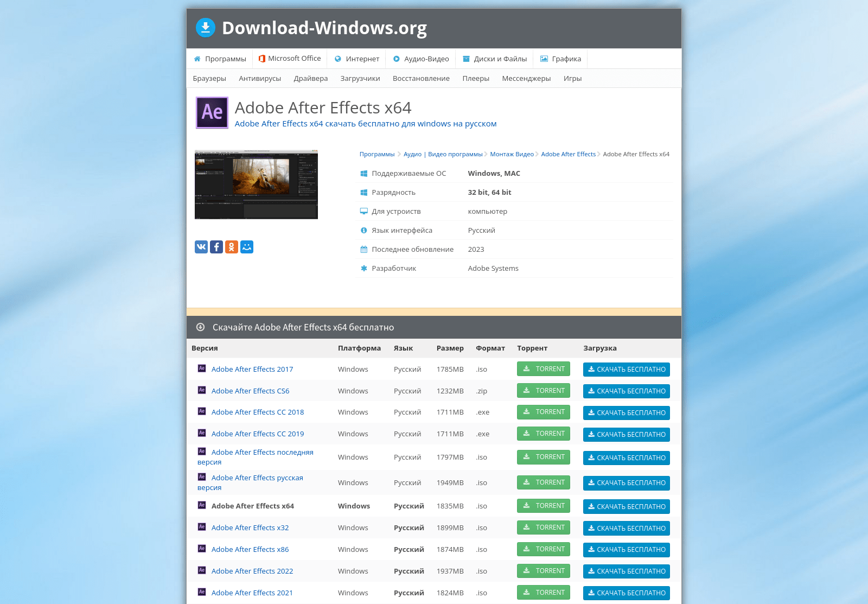Click the disk icon beside Диски и Файлы
The height and width of the screenshot is (604, 868).
pyautogui.click(x=466, y=59)
